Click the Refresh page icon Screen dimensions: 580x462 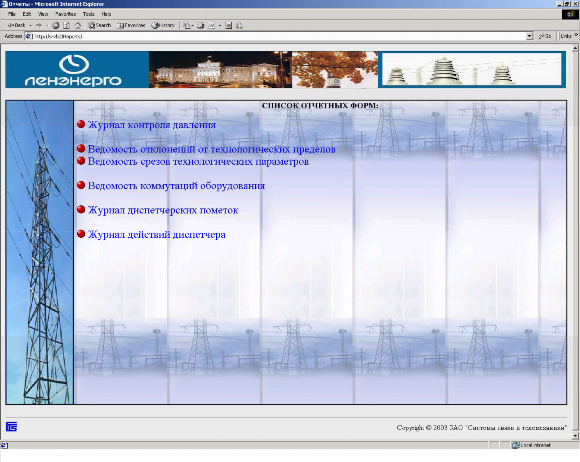point(67,25)
